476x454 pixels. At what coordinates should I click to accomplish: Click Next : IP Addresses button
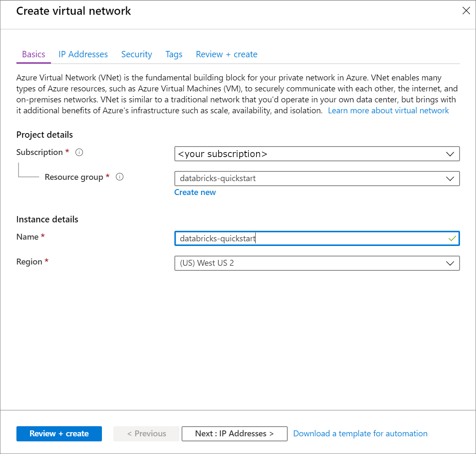point(234,434)
